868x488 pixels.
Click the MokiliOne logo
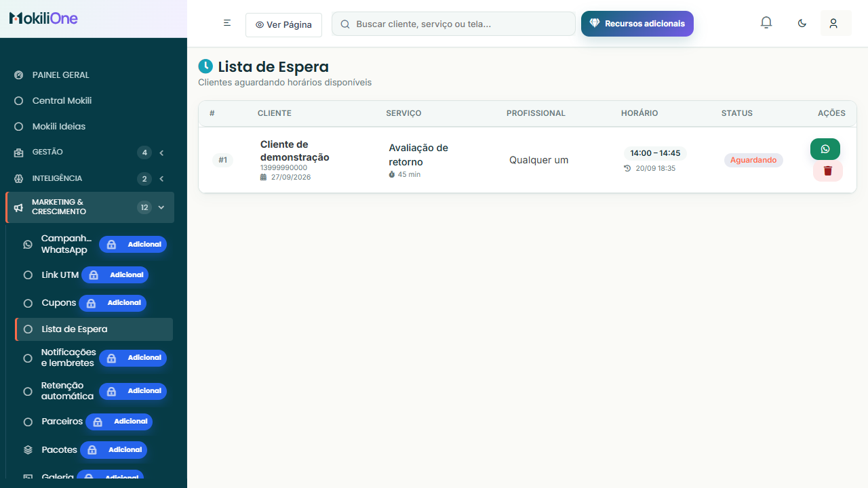43,18
